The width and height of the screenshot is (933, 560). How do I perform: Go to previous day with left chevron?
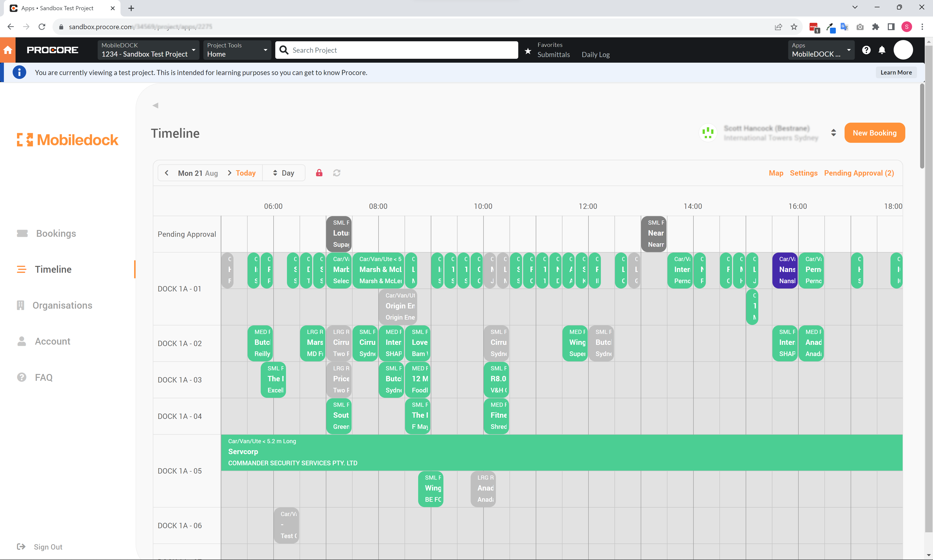point(166,173)
